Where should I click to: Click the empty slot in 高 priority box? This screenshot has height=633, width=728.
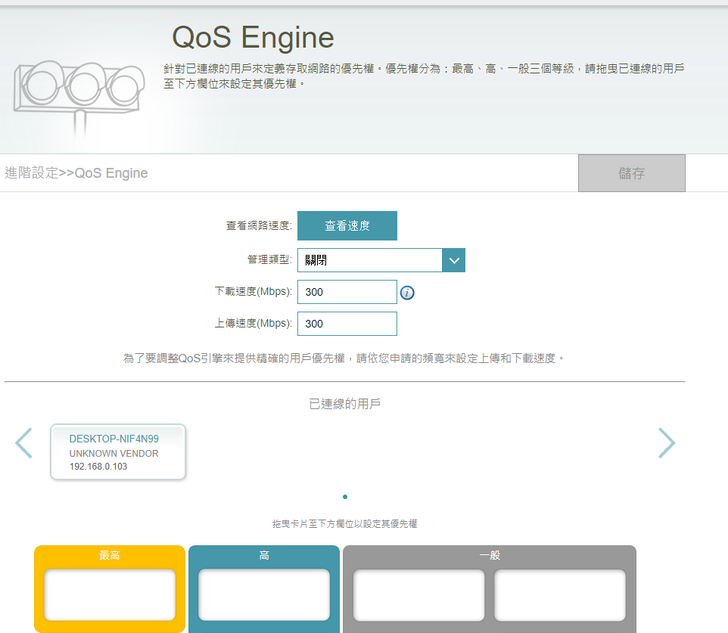point(264,595)
